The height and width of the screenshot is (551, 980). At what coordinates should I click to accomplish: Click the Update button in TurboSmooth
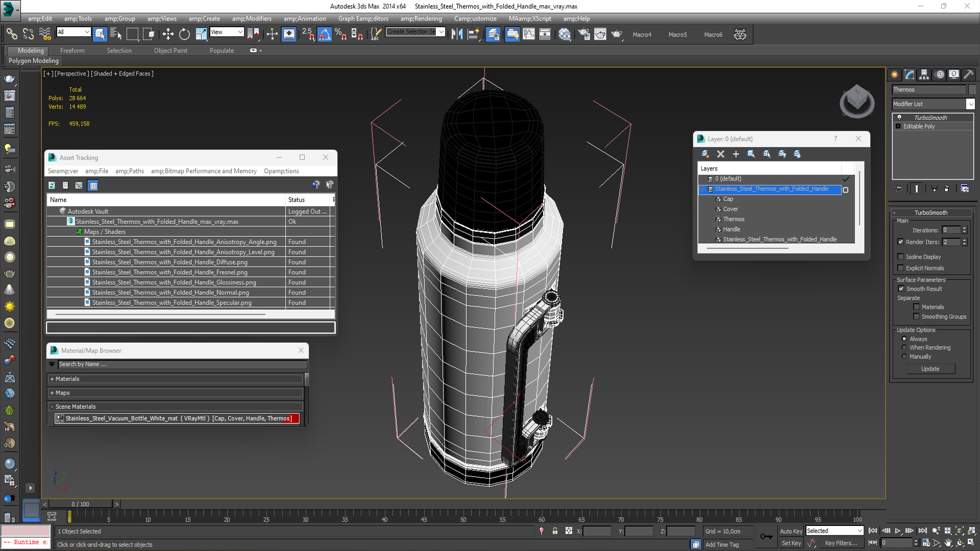pos(930,369)
